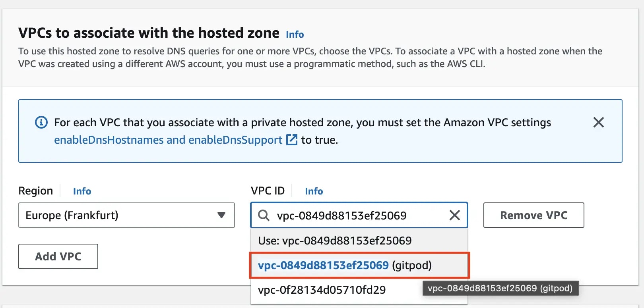The width and height of the screenshot is (644, 308).
Task: Click the Region field label
Action: click(35, 191)
